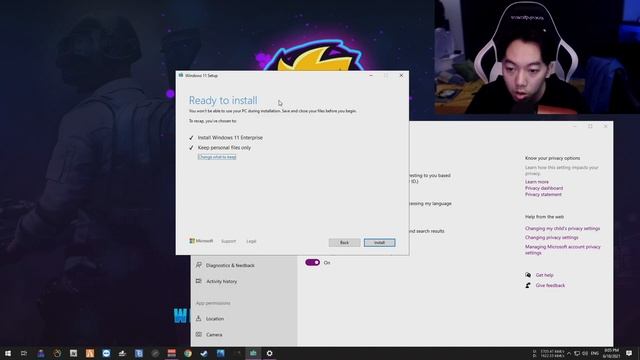Click the Diagnostics & feedback sidebar icon
Screen dimensions: 640x360
(x=199, y=265)
